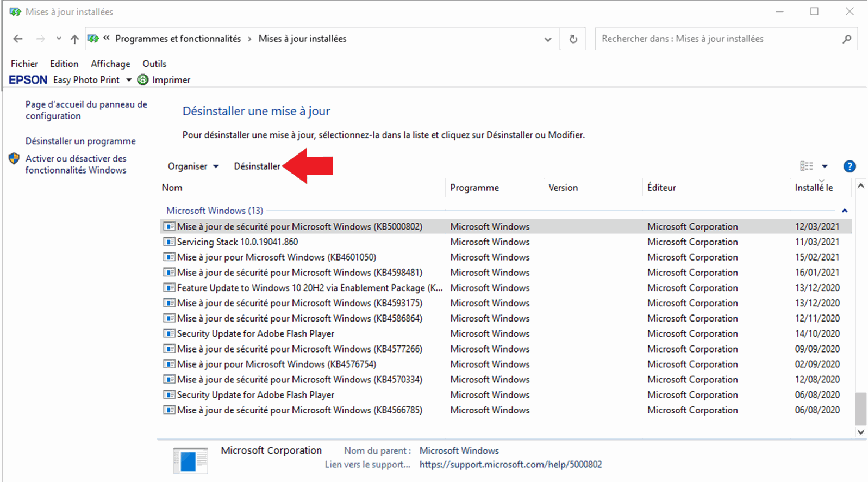Open recent locations dropdown chevron
868x482 pixels.
click(x=59, y=39)
